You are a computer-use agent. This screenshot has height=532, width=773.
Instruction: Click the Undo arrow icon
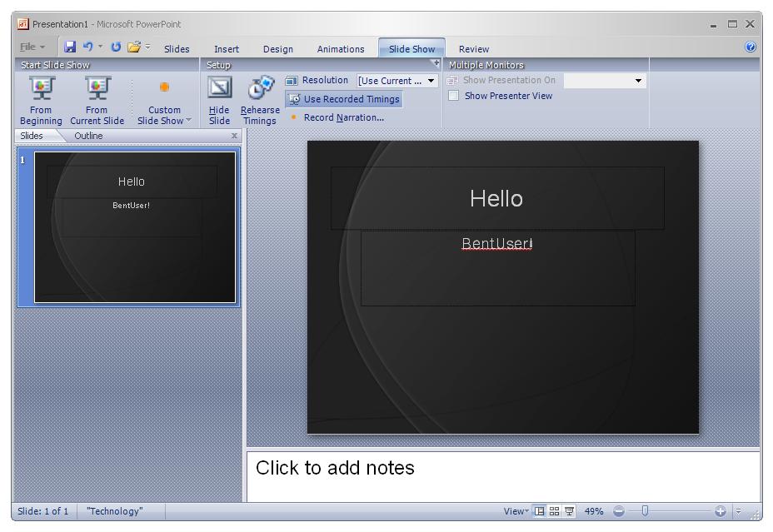(88, 47)
